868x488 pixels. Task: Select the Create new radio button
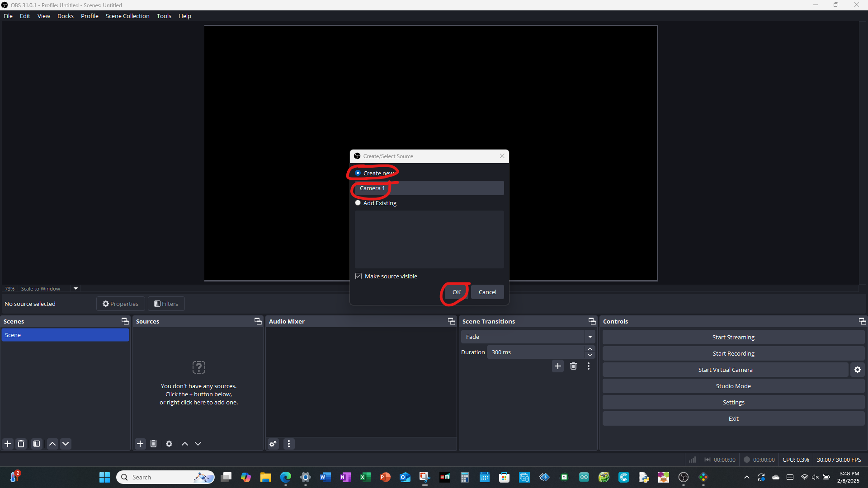(358, 173)
